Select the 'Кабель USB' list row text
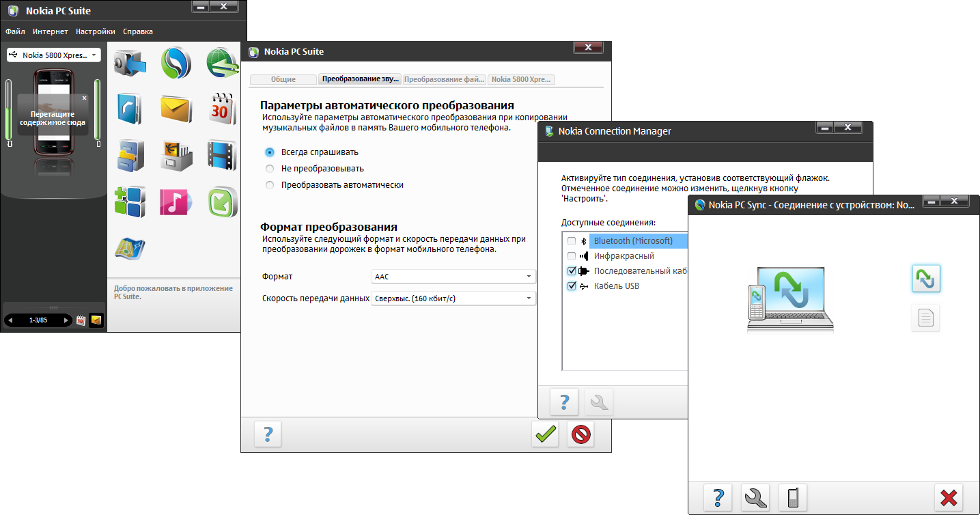Viewport: 980px width, 515px height. click(x=616, y=286)
